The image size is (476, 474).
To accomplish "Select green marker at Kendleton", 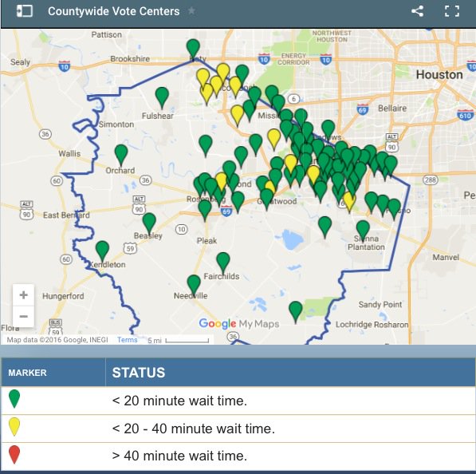I will [x=102, y=251].
